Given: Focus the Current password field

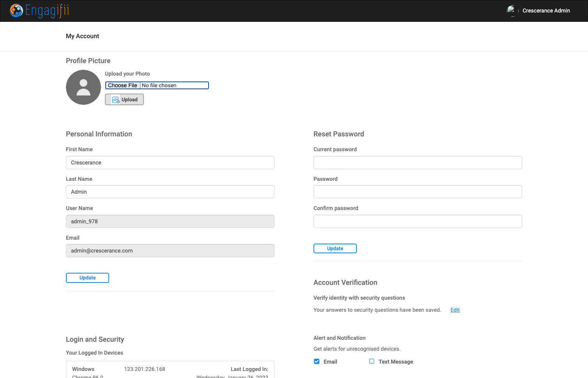Looking at the screenshot, I should (x=418, y=163).
